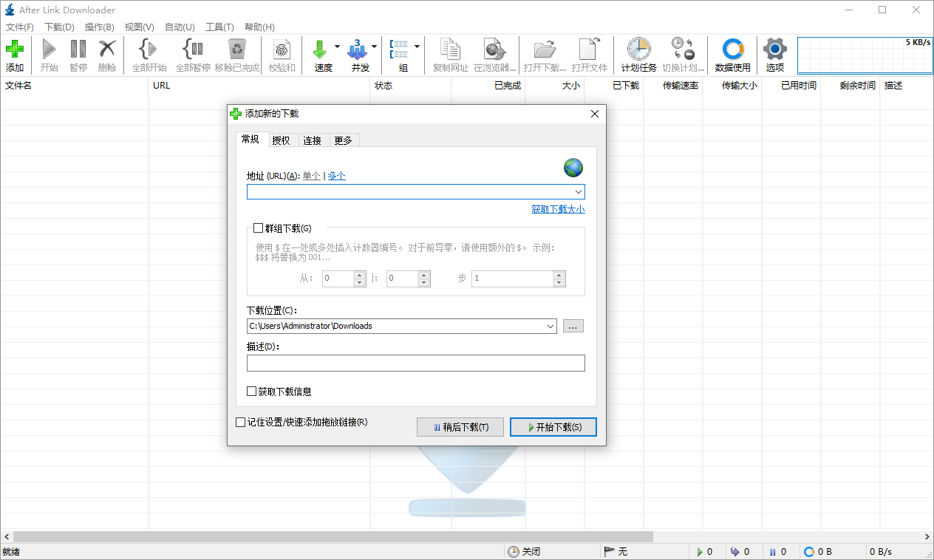Viewport: 934px width, 560px height.
Task: Click the browse ... folder button
Action: point(573,326)
